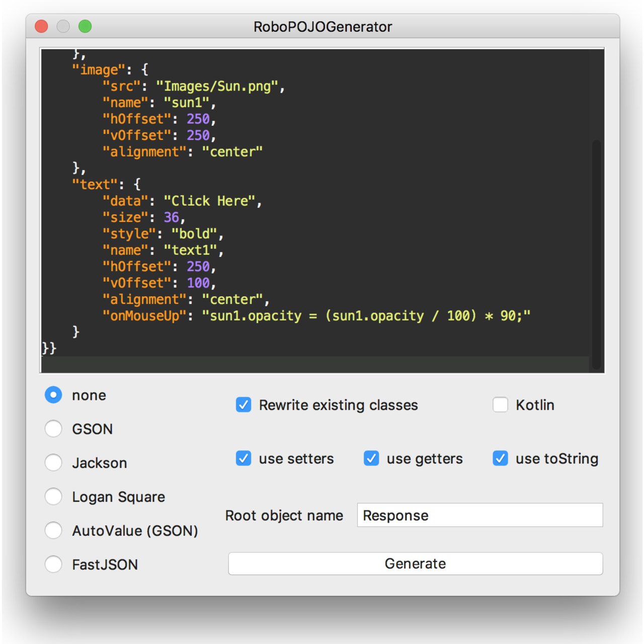
Task: Uncheck Rewrite existing classes
Action: click(244, 405)
